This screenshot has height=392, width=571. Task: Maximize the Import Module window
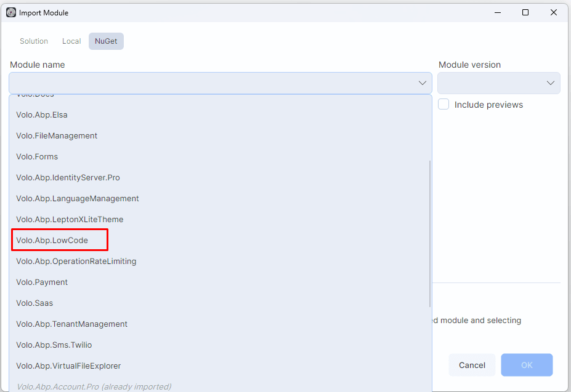point(525,13)
